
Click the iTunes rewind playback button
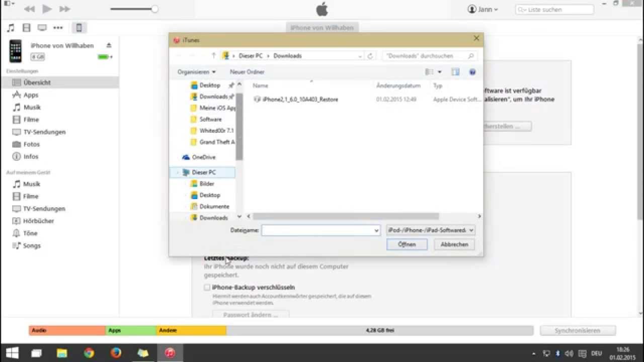click(30, 9)
